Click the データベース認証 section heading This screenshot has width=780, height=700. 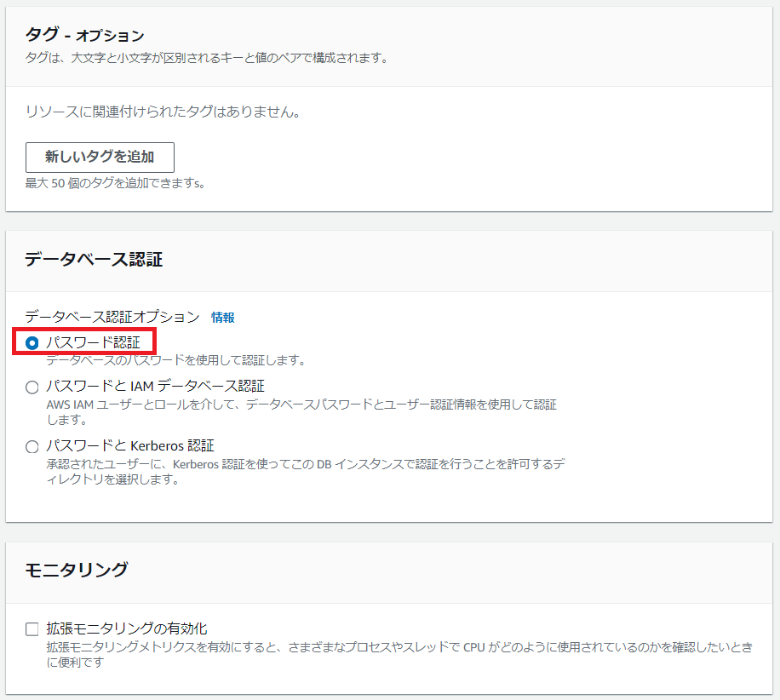click(93, 260)
